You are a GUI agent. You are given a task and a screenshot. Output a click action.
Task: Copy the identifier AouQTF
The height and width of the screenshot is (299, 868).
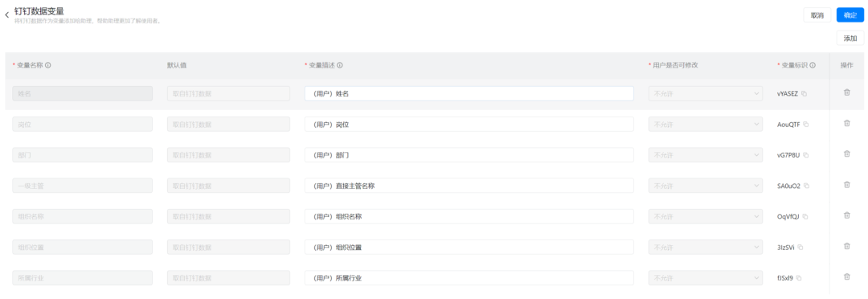[x=806, y=125]
